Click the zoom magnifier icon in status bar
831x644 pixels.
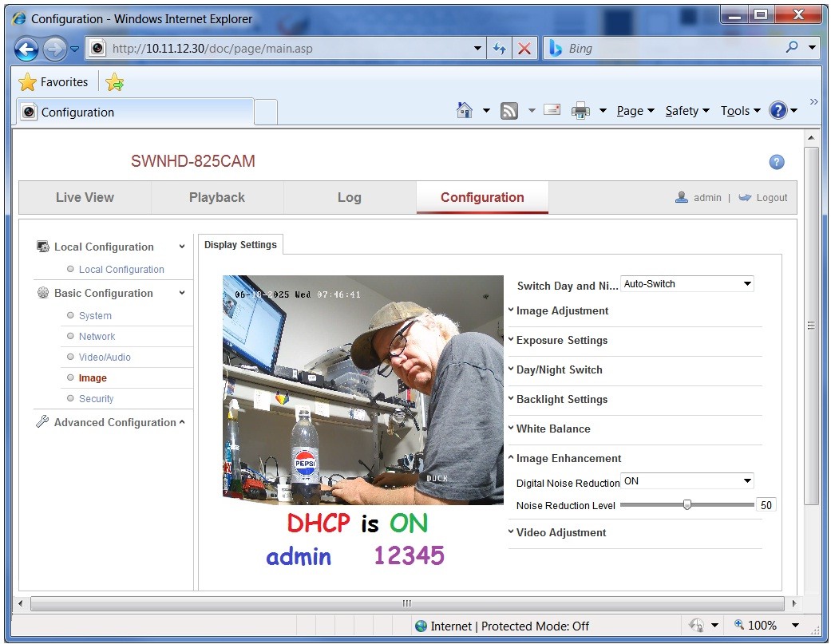point(738,624)
